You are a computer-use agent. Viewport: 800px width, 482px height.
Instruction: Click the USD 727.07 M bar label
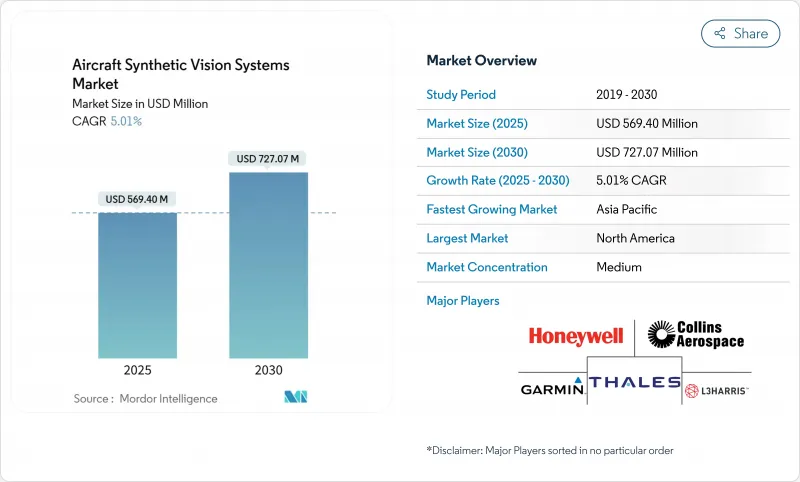click(267, 159)
